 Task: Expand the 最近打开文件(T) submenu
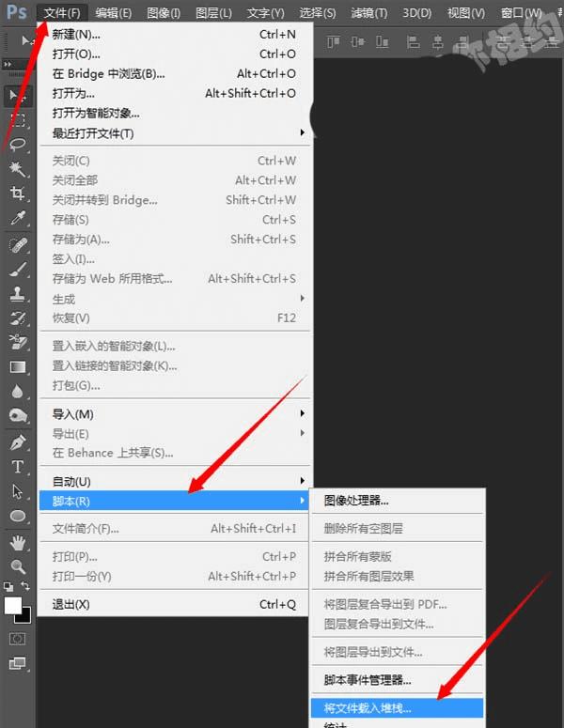click(175, 133)
